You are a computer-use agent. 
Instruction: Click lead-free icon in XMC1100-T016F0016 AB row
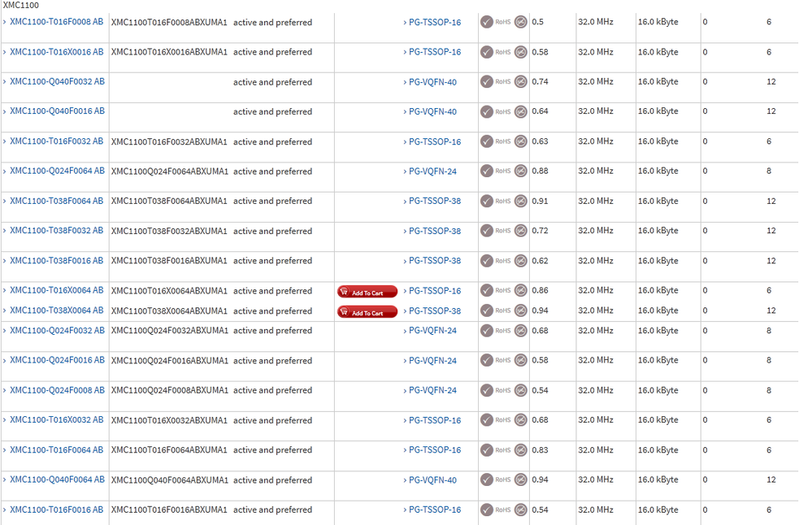pos(521,510)
